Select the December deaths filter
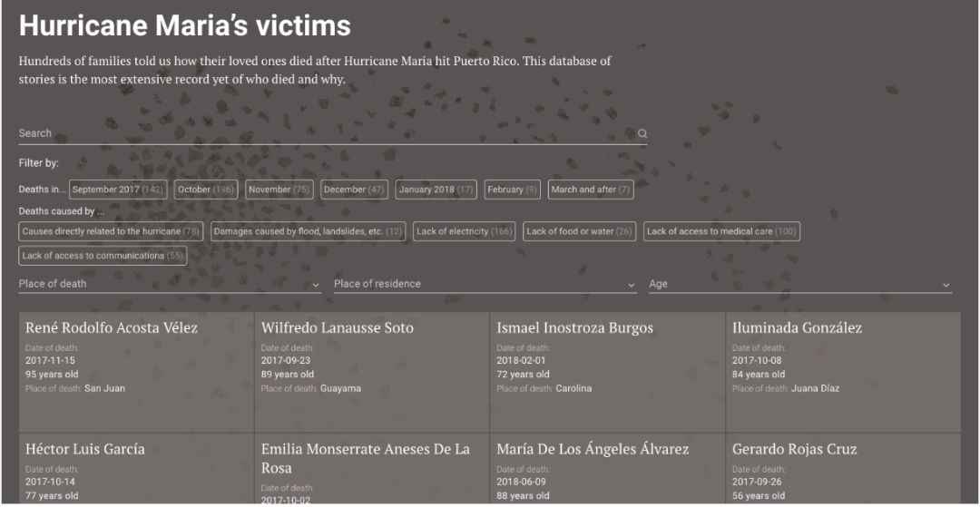The width and height of the screenshot is (980, 507). pos(354,190)
